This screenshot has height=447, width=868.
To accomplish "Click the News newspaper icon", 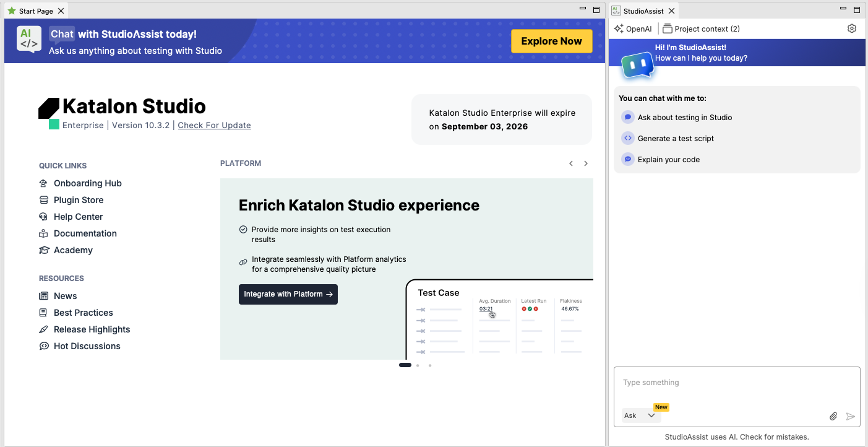I will point(43,296).
